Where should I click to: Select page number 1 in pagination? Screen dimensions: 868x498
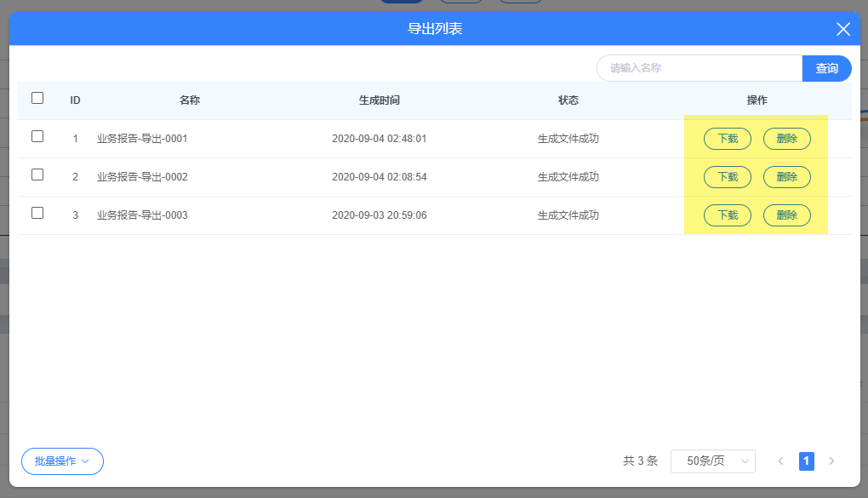(807, 461)
